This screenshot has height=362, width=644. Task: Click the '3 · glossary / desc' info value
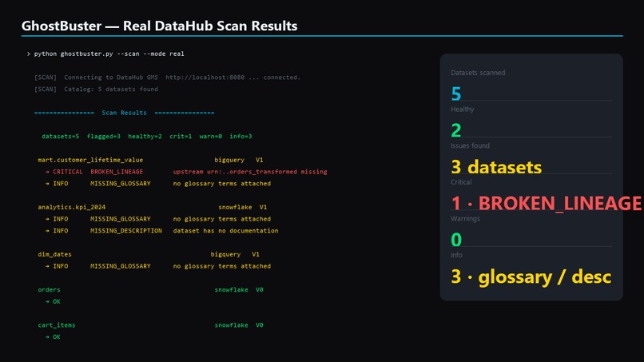tap(531, 276)
